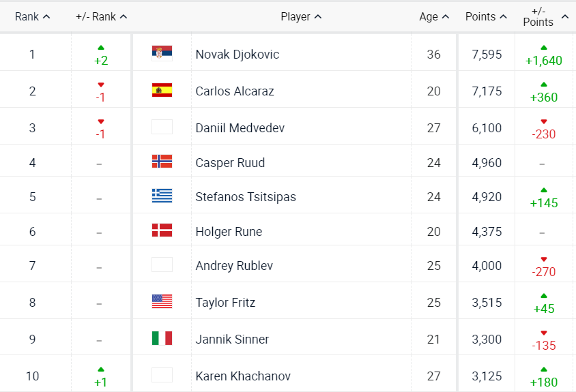This screenshot has width=576, height=392.
Task: Sort the table by Player name
Action: tap(301, 16)
